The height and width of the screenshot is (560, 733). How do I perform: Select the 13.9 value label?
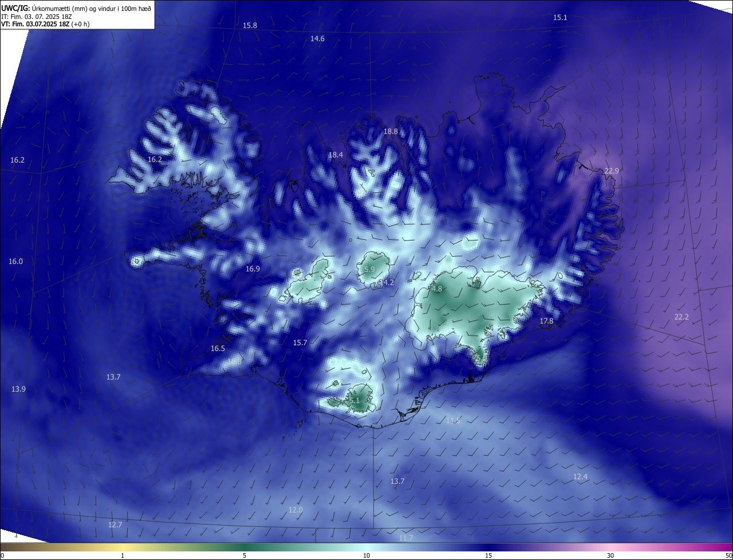point(18,389)
